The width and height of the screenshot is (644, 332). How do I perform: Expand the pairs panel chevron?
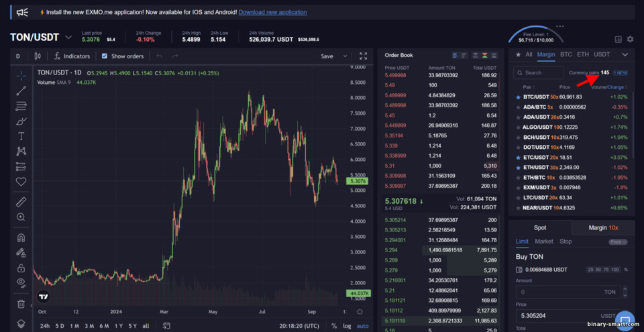point(625,54)
